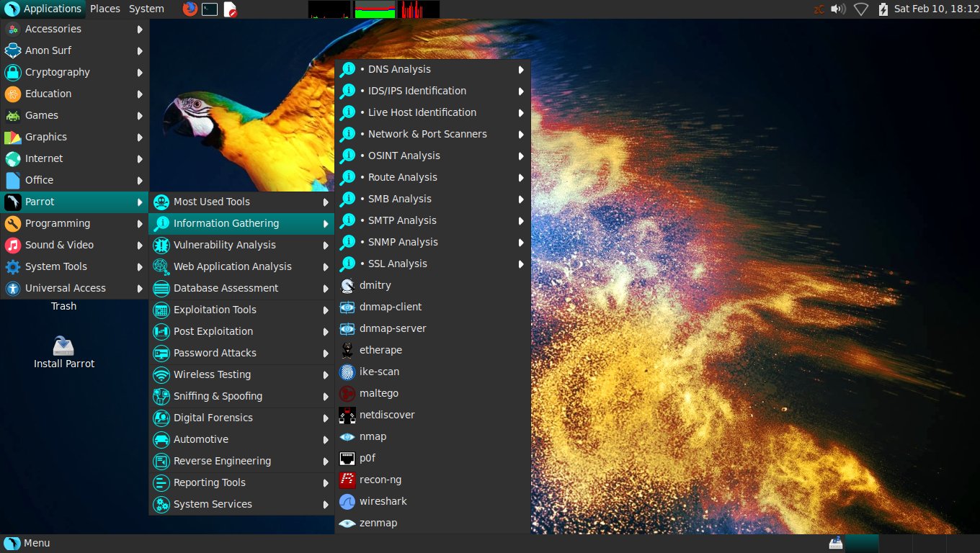Viewport: 980px width, 553px height.
Task: Click the volume speaker icon
Action: point(837,9)
